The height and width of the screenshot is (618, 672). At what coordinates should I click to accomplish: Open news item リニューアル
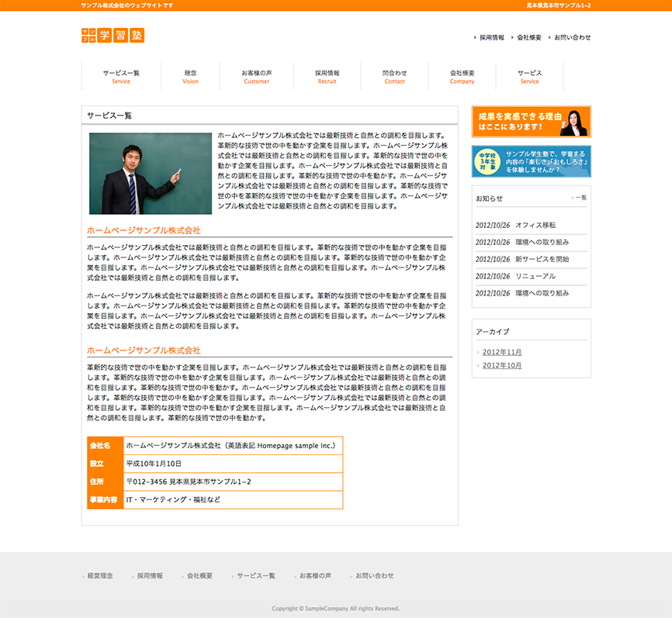point(535,276)
